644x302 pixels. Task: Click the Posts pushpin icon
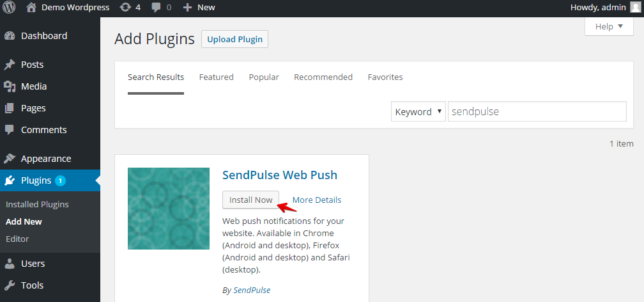pos(10,65)
